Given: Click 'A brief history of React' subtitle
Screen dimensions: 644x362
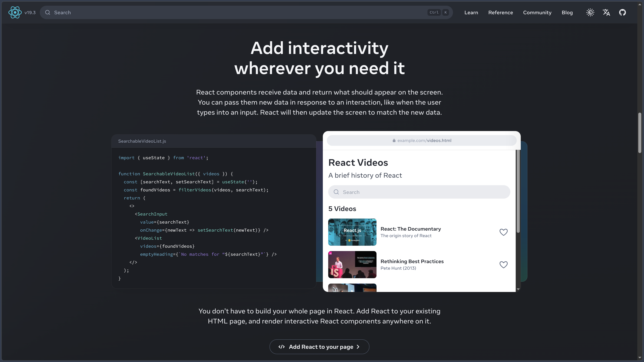Looking at the screenshot, I should pyautogui.click(x=365, y=175).
